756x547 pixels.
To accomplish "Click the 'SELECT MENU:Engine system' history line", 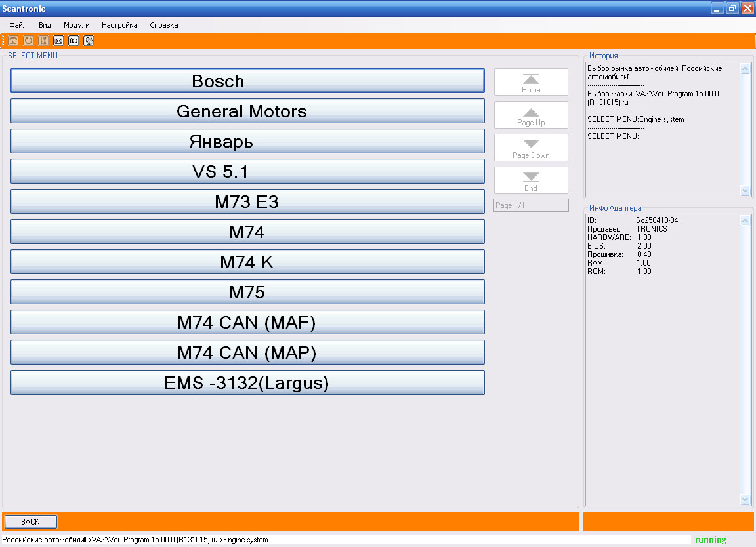I will point(635,119).
